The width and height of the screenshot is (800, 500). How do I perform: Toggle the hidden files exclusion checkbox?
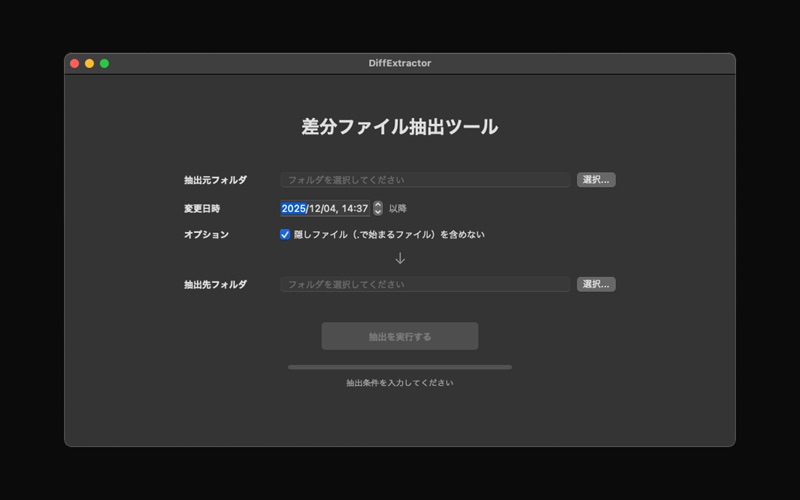coord(285,234)
